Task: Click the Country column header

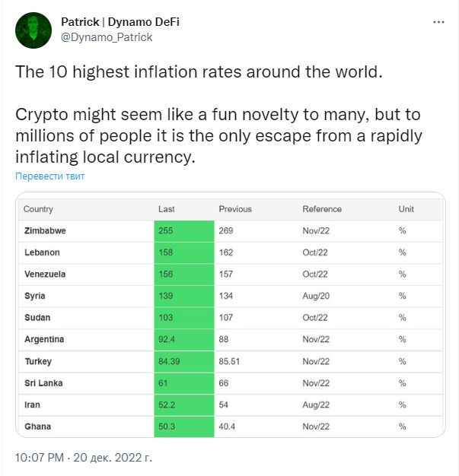Action: pos(38,209)
